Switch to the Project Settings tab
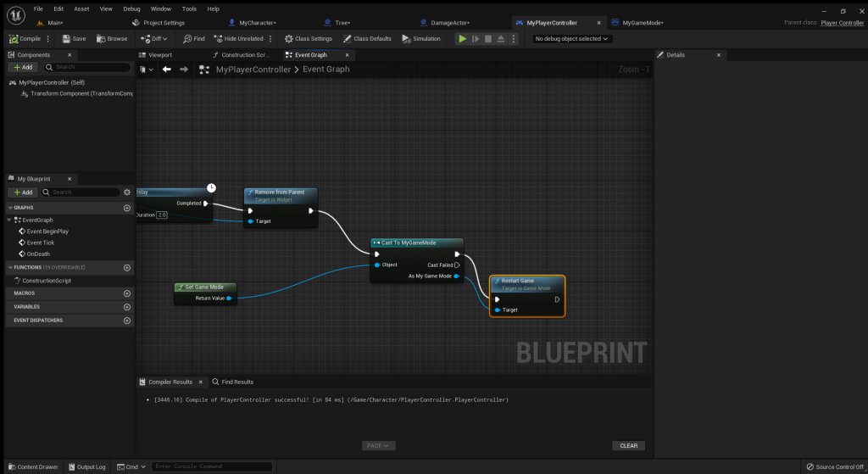This screenshot has width=868, height=474. 164,23
